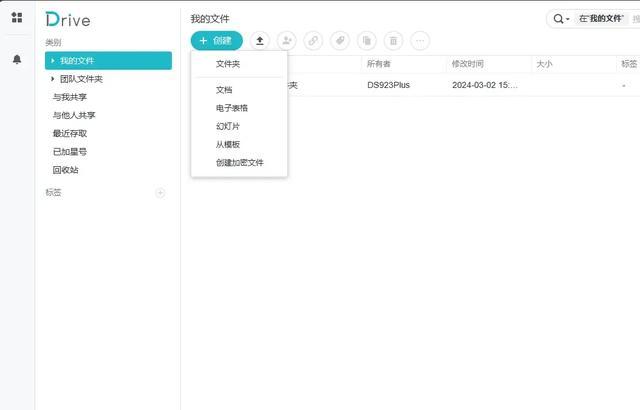Click the upload arrow icon
Screen dimensions: 640x410
260,40
